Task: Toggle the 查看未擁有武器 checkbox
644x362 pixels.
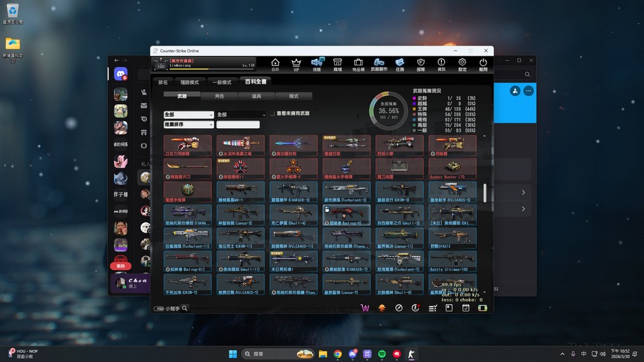Action: pos(273,115)
